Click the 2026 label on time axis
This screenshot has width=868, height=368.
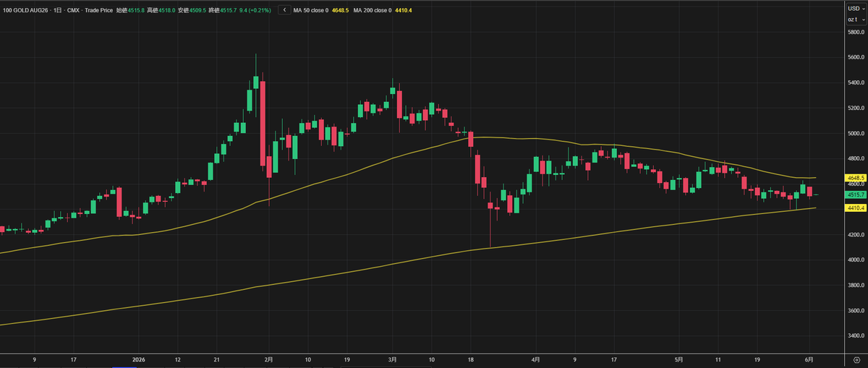click(x=138, y=359)
